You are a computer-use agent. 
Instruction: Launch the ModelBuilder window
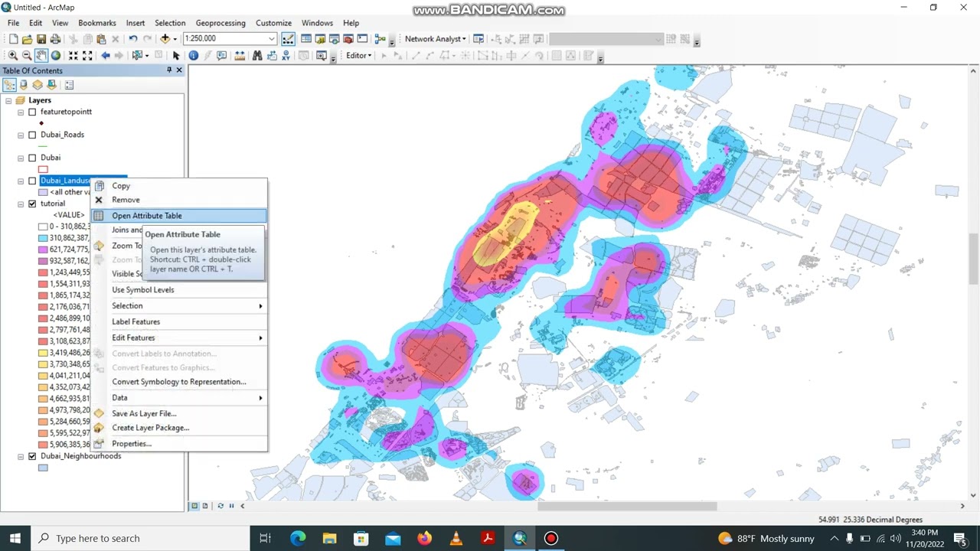click(380, 39)
